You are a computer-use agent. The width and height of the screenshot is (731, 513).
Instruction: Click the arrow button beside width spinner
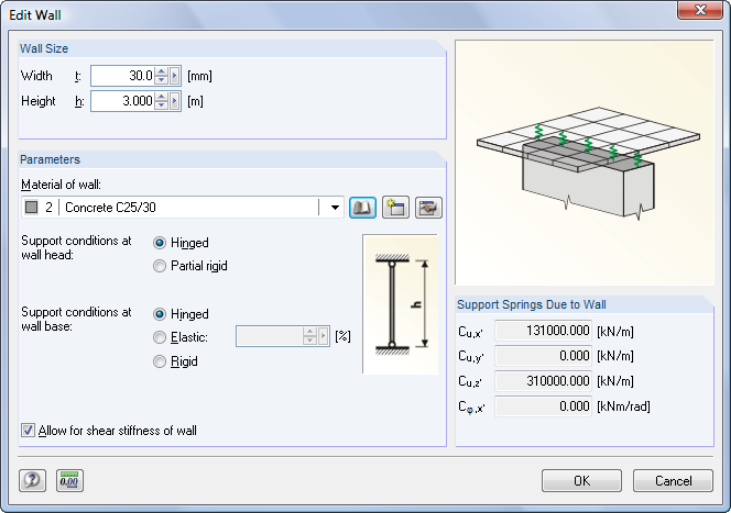pyautogui.click(x=174, y=76)
